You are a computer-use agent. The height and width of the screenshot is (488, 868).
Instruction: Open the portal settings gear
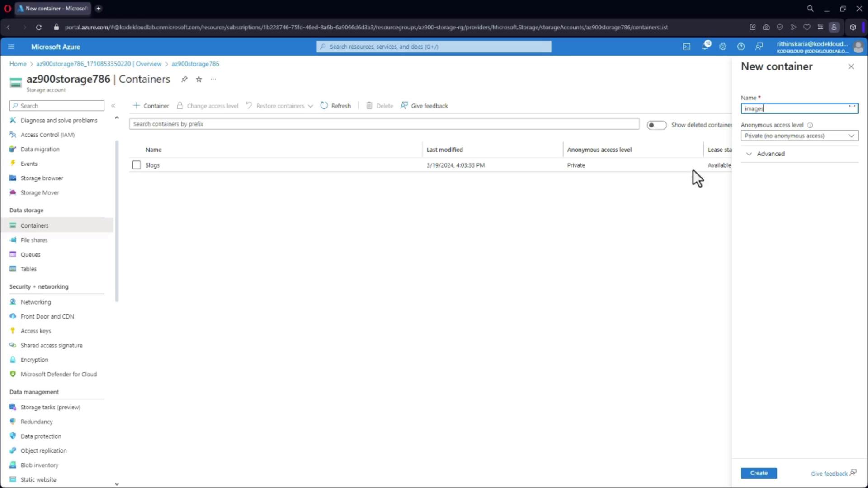pos(722,47)
